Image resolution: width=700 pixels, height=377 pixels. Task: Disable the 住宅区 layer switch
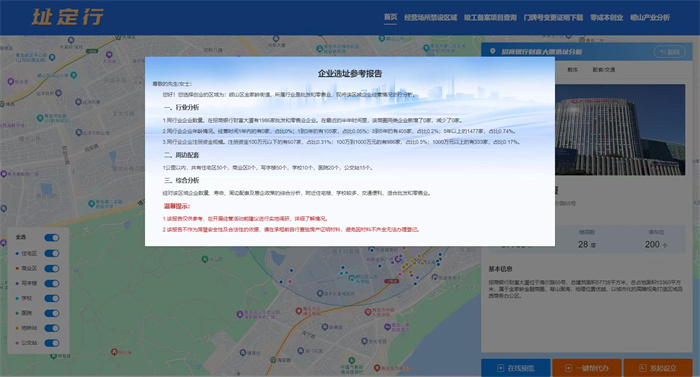52,253
